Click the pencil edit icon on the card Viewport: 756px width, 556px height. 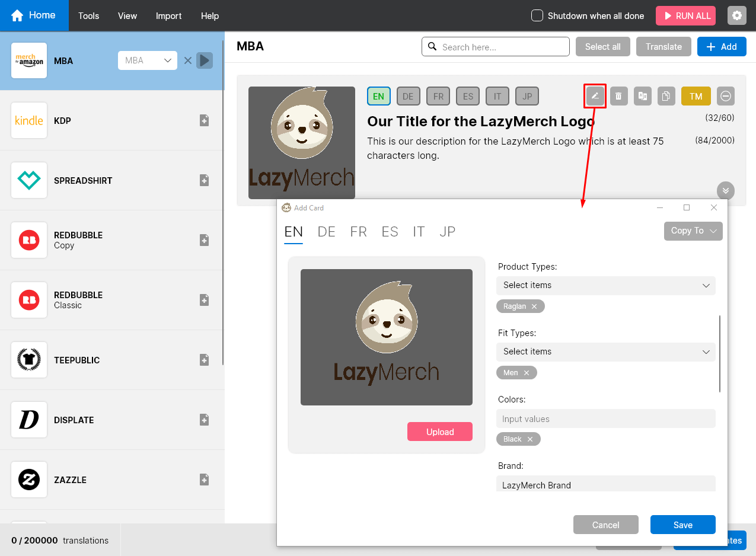pyautogui.click(x=595, y=96)
